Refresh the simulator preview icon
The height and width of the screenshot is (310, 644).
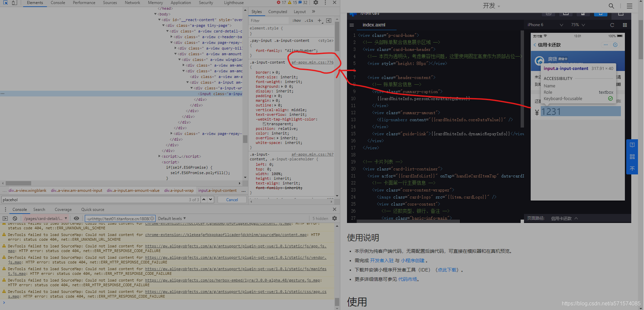(612, 25)
